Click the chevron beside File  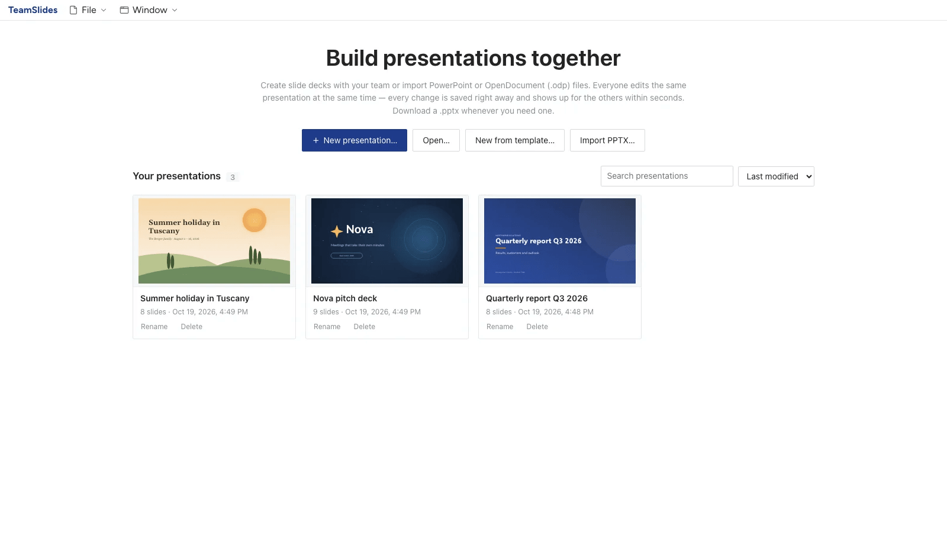[x=104, y=10]
